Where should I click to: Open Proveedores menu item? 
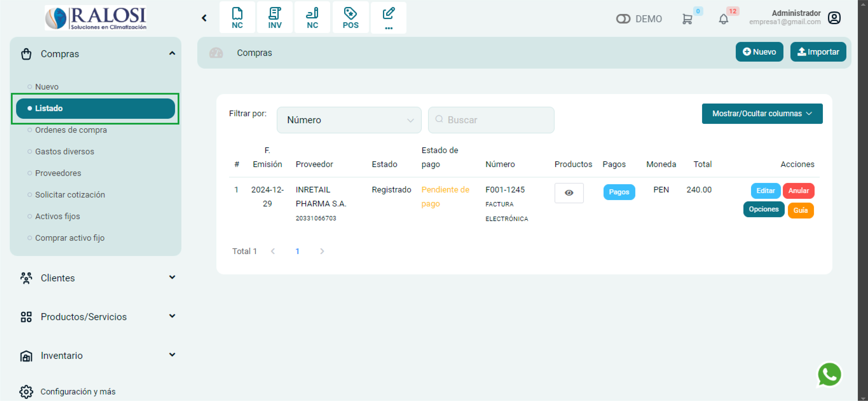[58, 173]
